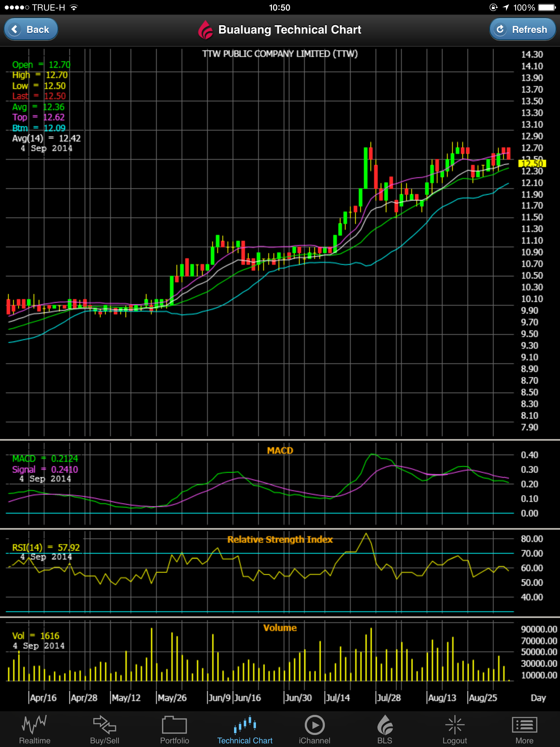Tap the Btm = 12.09 value
Image resolution: width=560 pixels, height=747 pixels.
pyautogui.click(x=39, y=128)
